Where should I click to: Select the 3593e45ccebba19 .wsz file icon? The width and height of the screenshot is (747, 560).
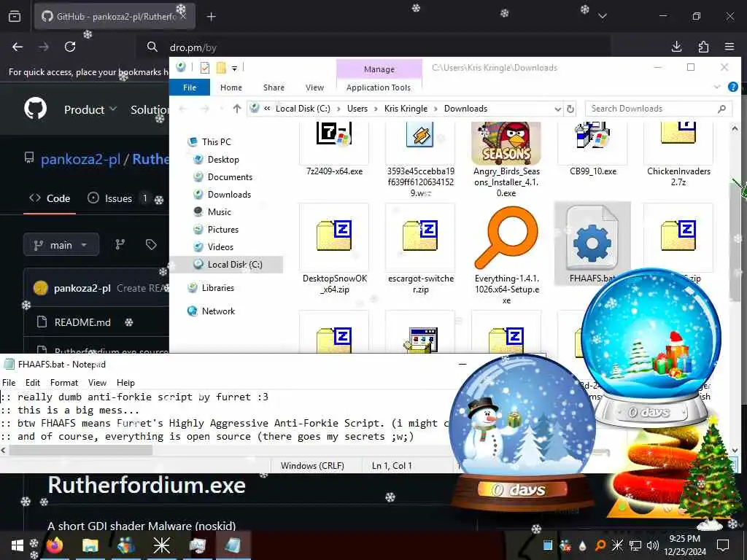(420, 135)
